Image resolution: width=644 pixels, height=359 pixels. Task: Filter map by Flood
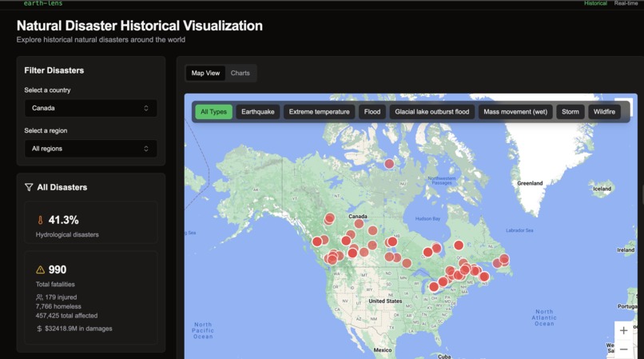pyautogui.click(x=372, y=112)
